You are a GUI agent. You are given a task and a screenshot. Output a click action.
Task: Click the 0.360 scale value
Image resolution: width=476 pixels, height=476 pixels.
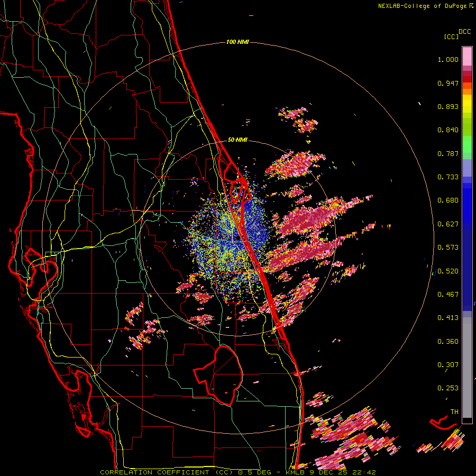(448, 342)
